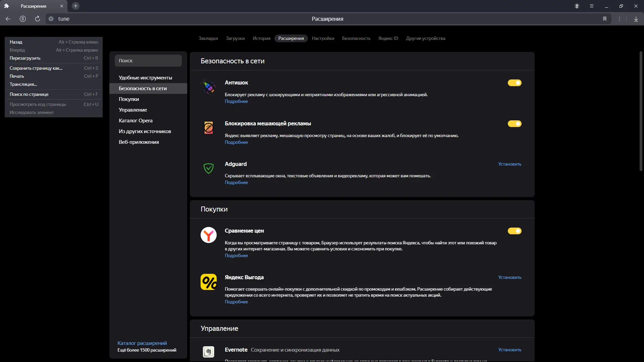Screen dimensions: 644x362
Task: Disable the Антишок toggle
Action: (x=514, y=83)
